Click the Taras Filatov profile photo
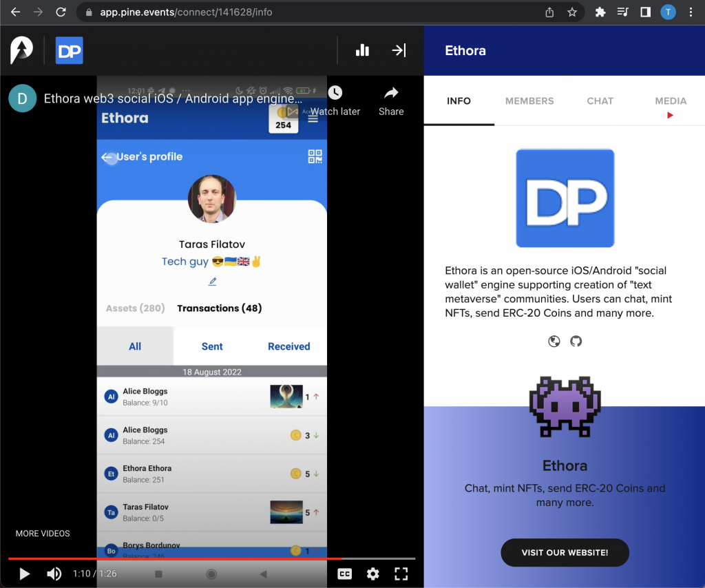The width and height of the screenshot is (705, 588). 212,199
